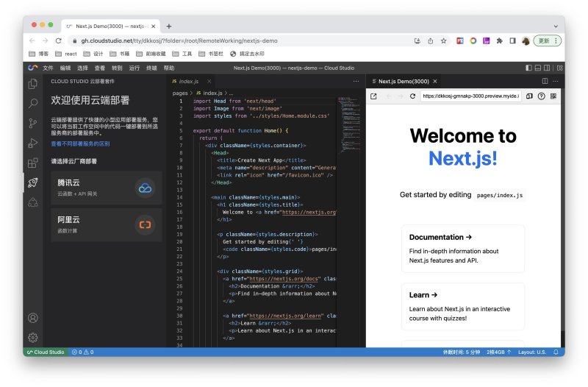Open the Extensions icon in activity bar

[x=33, y=163]
